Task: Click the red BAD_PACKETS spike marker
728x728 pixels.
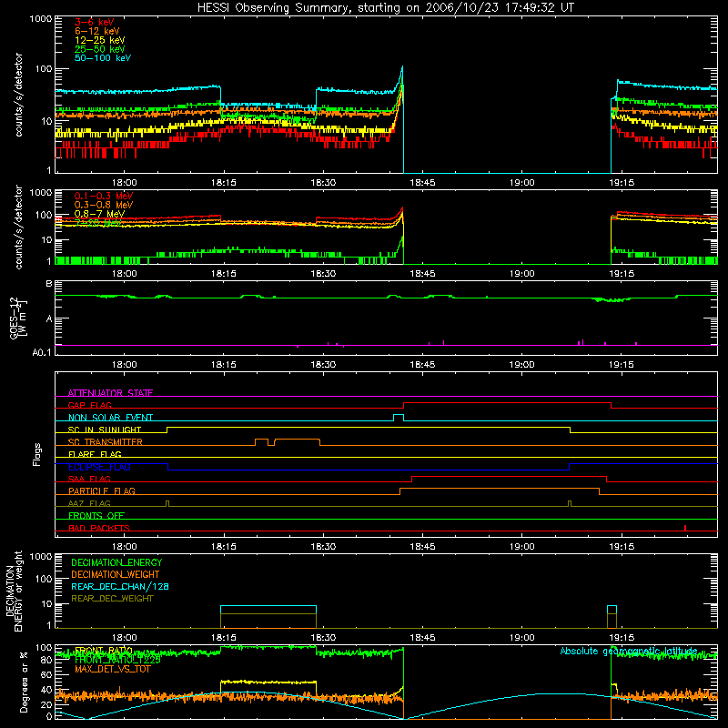Action: click(685, 528)
